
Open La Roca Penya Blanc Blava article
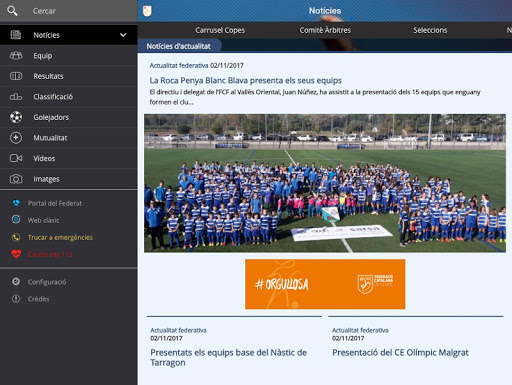point(245,80)
